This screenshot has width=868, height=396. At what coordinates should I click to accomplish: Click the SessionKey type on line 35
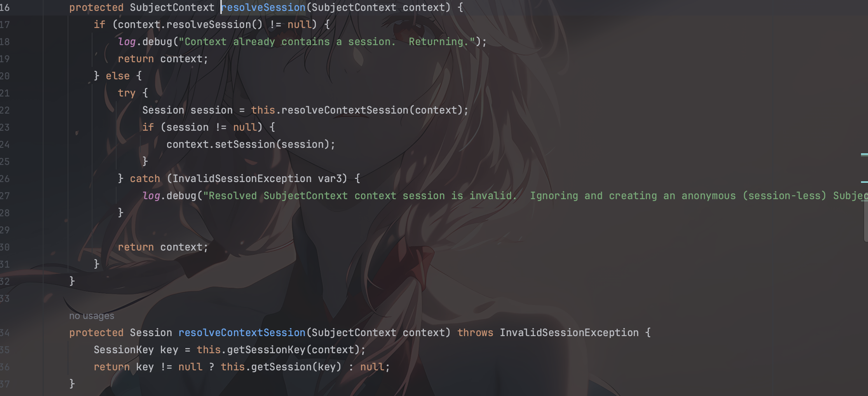click(124, 350)
